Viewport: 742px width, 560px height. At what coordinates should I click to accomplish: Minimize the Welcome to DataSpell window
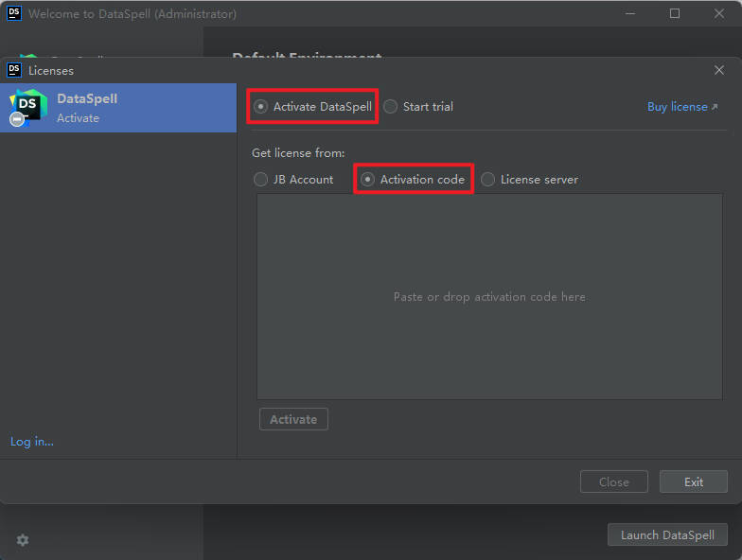[631, 13]
